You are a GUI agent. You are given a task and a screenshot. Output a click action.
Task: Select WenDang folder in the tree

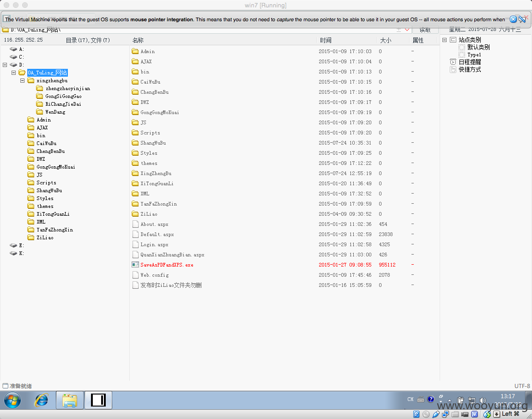[x=55, y=112]
